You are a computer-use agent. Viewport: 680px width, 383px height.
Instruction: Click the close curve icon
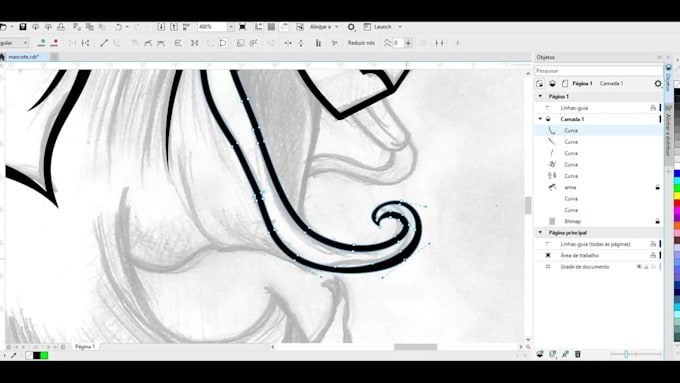(223, 43)
